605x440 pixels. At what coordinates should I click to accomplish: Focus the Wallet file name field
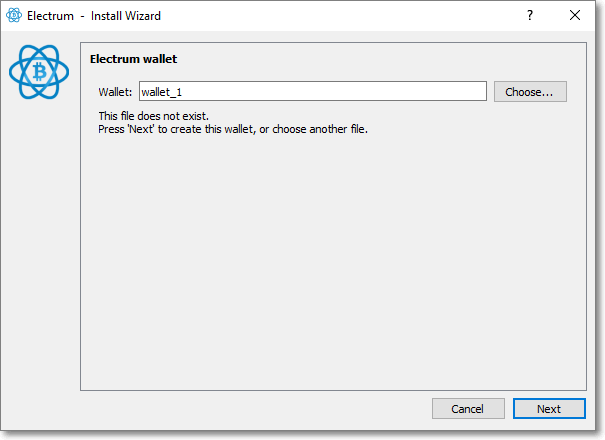point(313,91)
